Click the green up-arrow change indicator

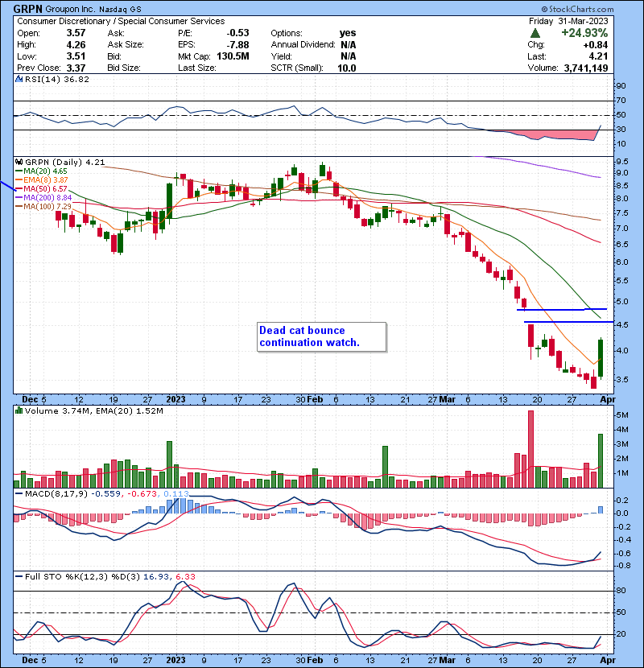(x=535, y=32)
